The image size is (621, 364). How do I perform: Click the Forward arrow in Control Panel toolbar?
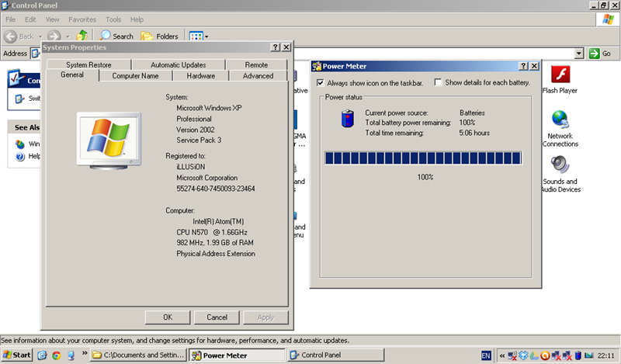pos(54,36)
